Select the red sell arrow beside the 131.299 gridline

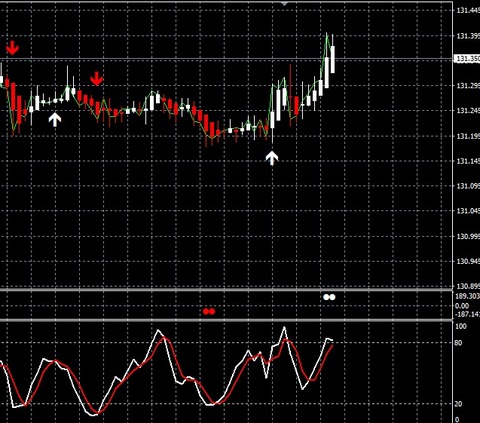pyautogui.click(x=97, y=78)
